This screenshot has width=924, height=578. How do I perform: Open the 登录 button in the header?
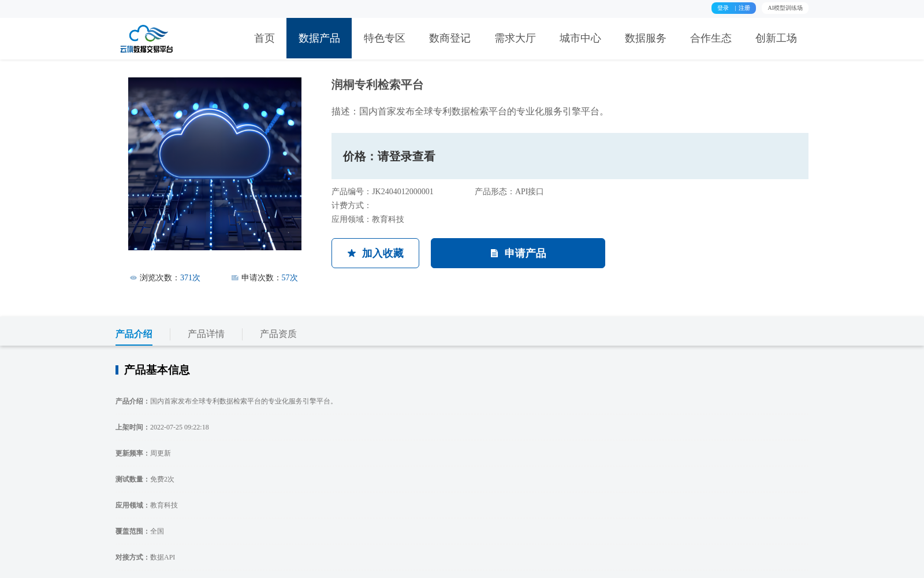(x=722, y=8)
